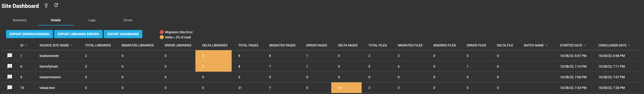The height and width of the screenshot is (94, 644).
Task: Sort by Source Site Name header
Action: point(54,46)
